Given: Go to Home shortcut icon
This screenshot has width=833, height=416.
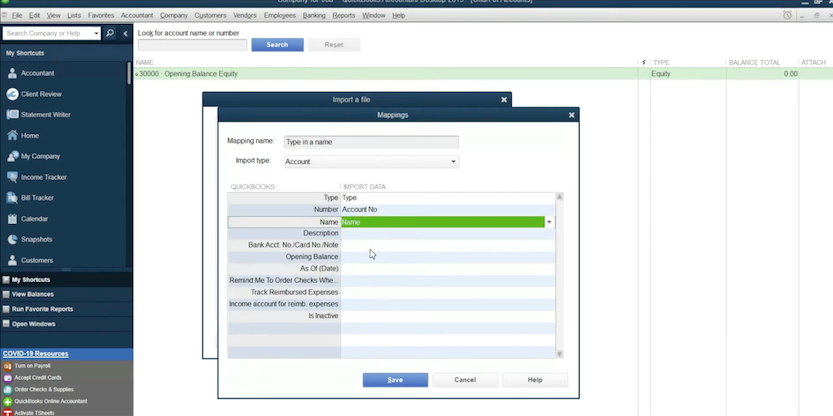Looking at the screenshot, I should (x=12, y=135).
